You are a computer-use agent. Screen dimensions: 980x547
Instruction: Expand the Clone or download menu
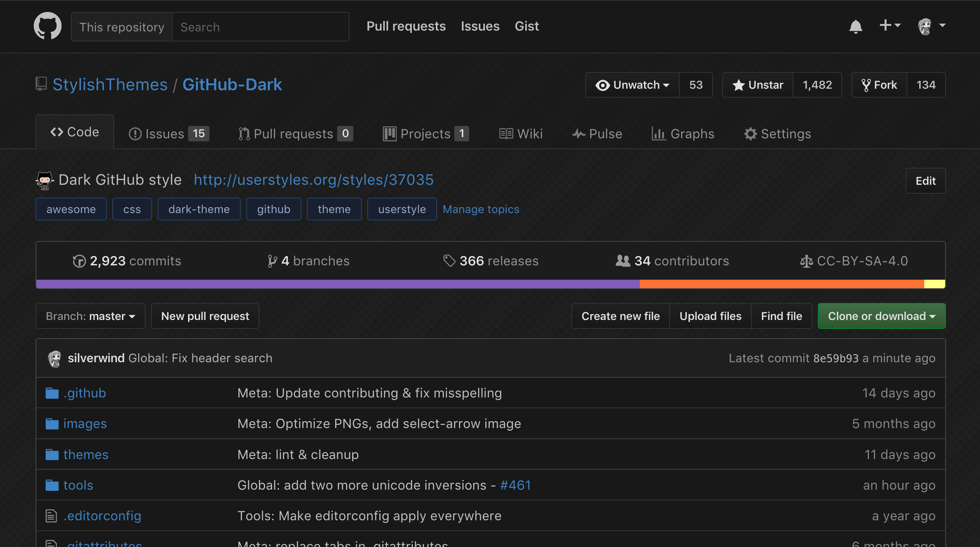881,316
